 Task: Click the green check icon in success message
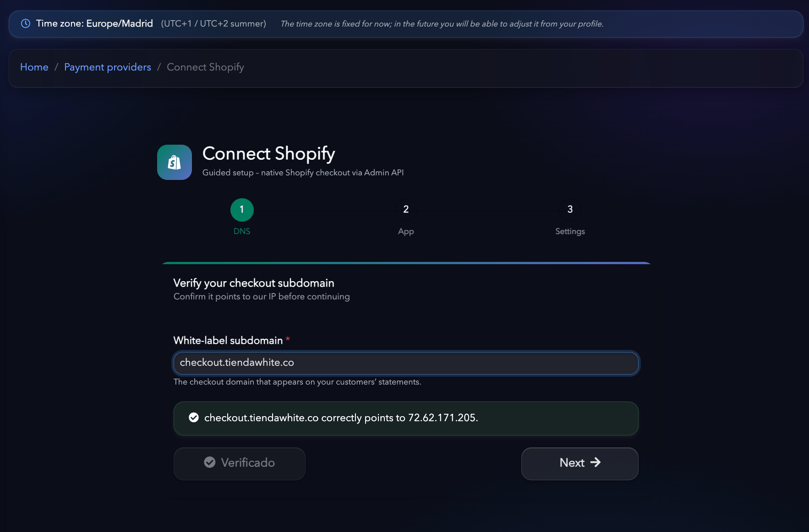[194, 418]
